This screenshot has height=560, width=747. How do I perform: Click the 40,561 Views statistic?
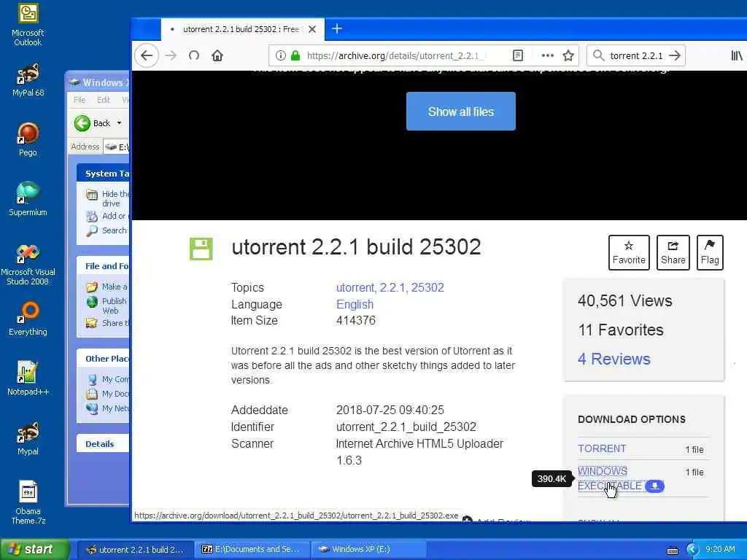[625, 301]
